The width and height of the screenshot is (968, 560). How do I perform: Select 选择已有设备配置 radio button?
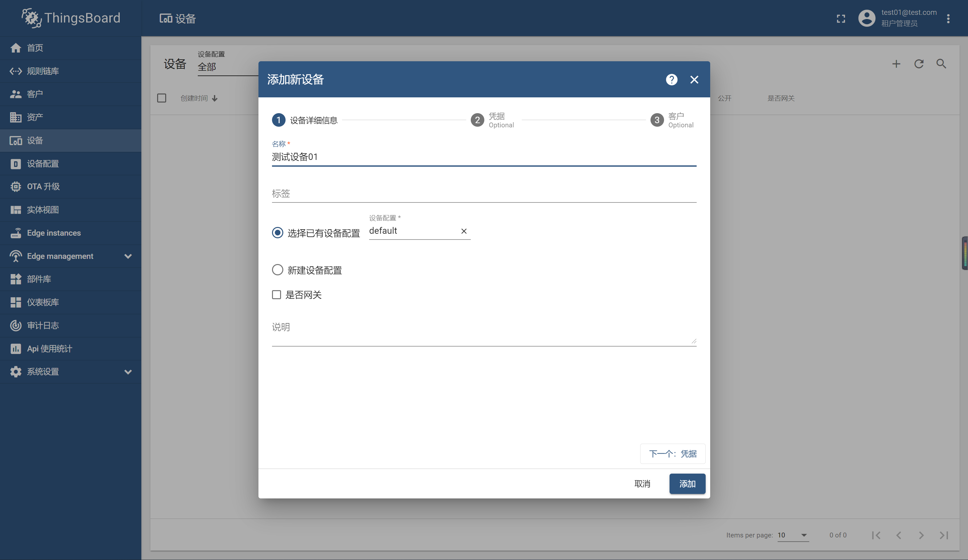pos(277,232)
